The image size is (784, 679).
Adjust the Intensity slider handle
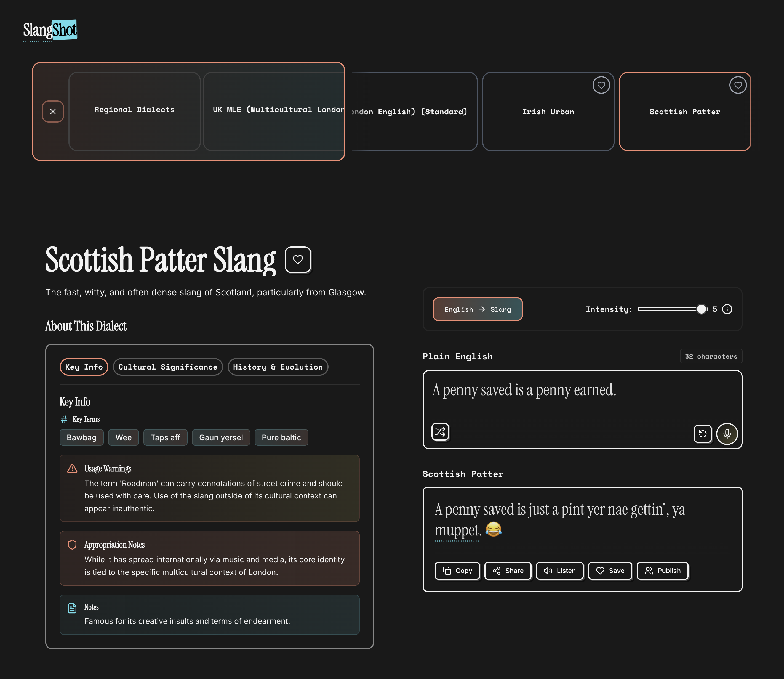pos(701,309)
